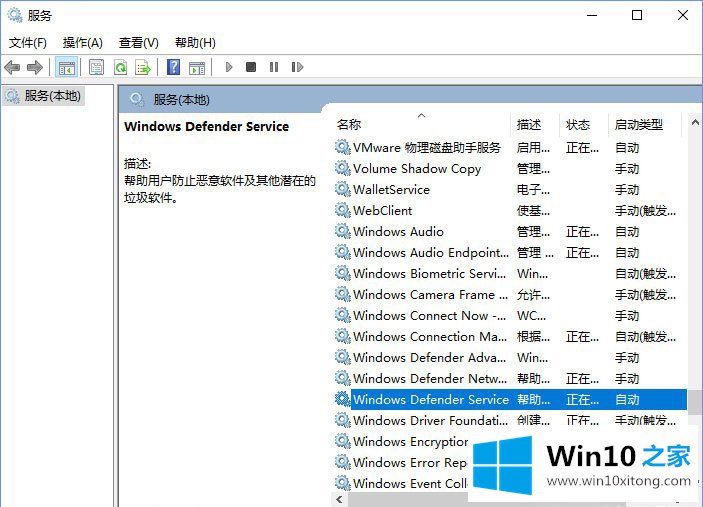Select the VMware 物理磁盘助手服务 row
Viewport: 703px width, 507px height.
(510, 147)
